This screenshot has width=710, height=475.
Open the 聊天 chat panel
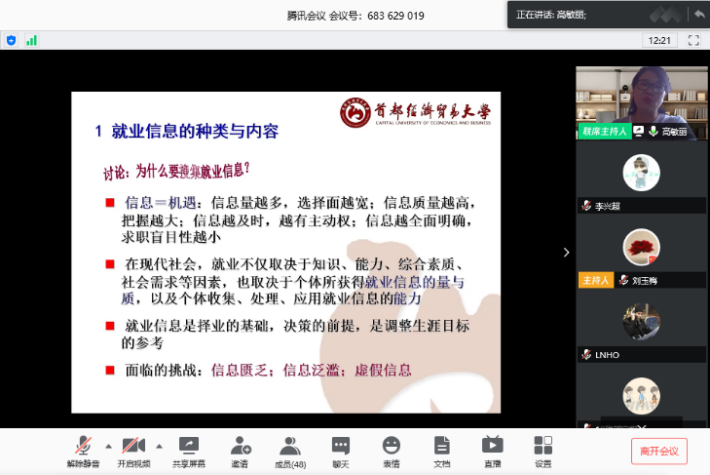341,449
